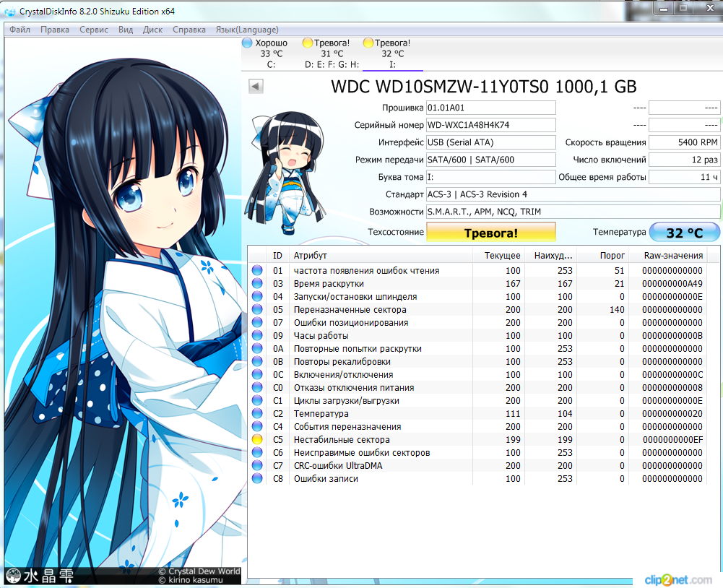
Task: Click status circle for Часы работы row
Action: pyautogui.click(x=257, y=335)
